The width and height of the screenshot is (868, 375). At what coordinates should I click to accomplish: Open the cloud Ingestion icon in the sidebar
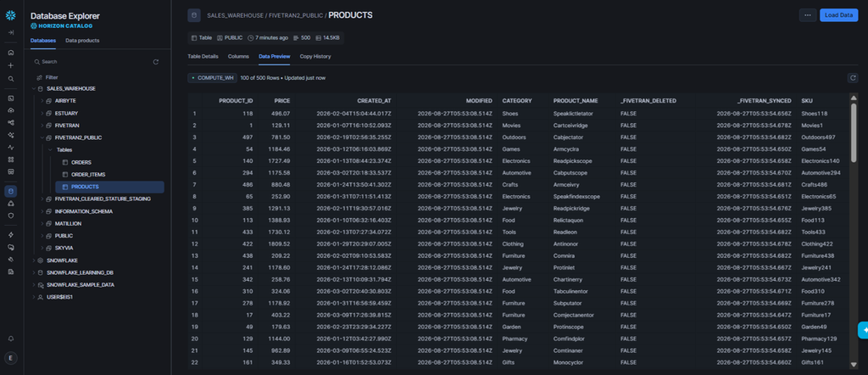pos(10,110)
